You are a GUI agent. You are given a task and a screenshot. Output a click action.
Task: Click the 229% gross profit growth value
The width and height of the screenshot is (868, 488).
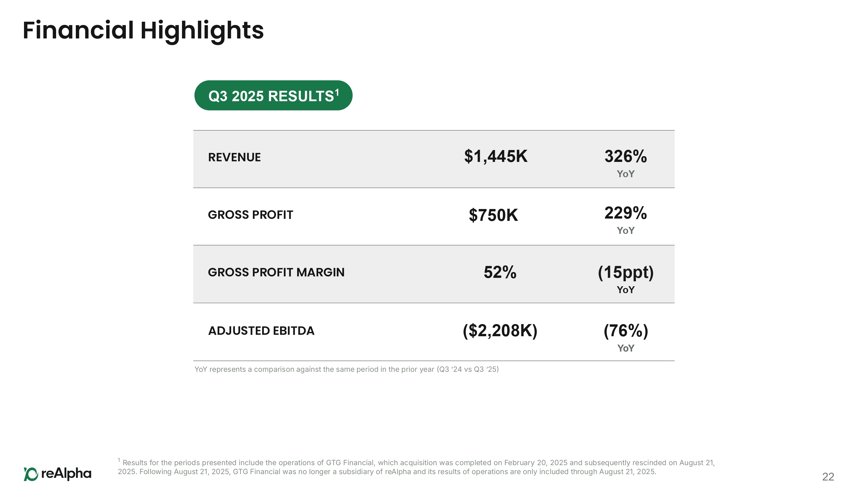click(625, 213)
